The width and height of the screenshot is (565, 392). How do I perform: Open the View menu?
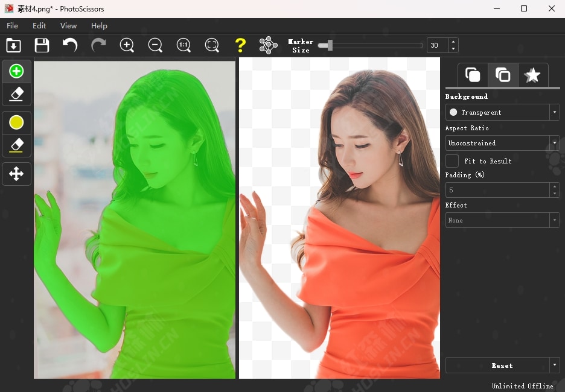(x=68, y=26)
